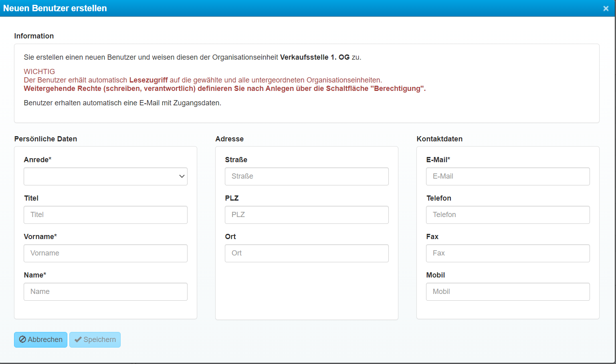Save using the Speichern button
The image size is (616, 364).
coord(95,340)
